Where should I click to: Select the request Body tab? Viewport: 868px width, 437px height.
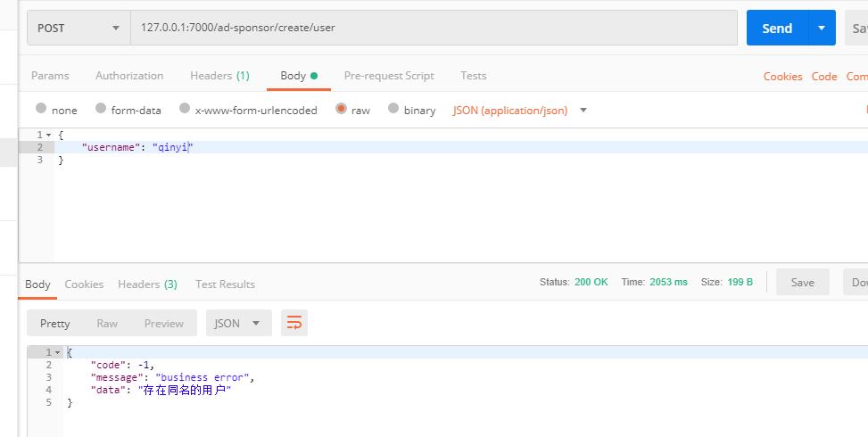click(298, 76)
